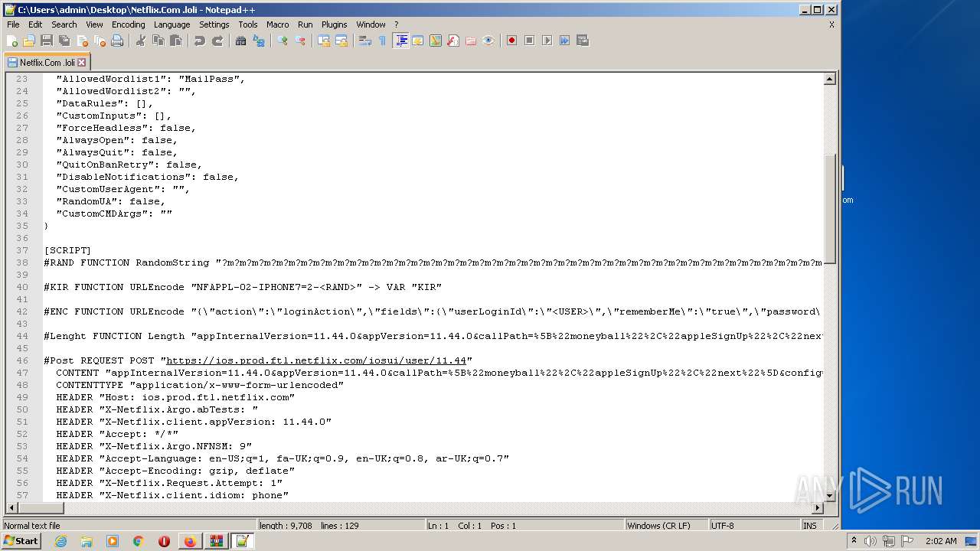Undo the last edit via toolbar
980x551 pixels.
[199, 41]
